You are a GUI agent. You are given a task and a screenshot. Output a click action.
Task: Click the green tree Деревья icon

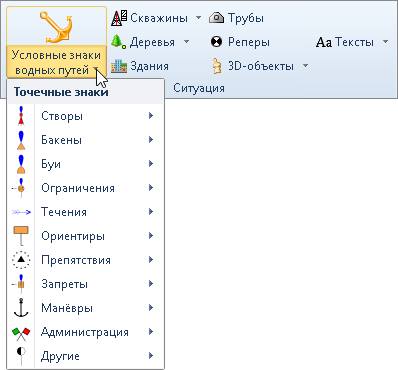pyautogui.click(x=118, y=42)
